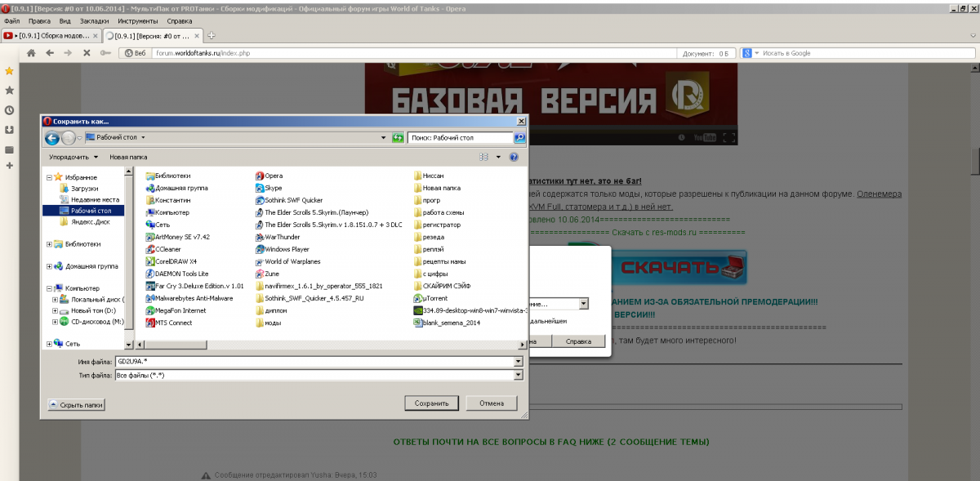Open the Вид menu

pos(65,20)
